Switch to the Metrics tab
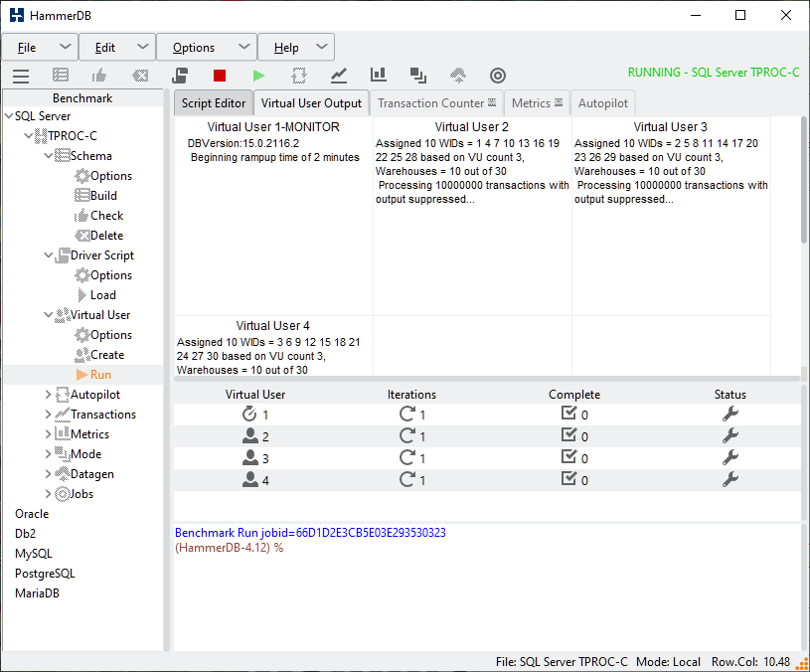This screenshot has height=672, width=810. click(537, 103)
